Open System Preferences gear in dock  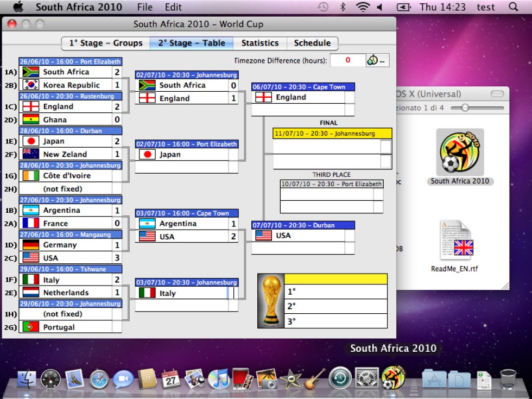[366, 378]
